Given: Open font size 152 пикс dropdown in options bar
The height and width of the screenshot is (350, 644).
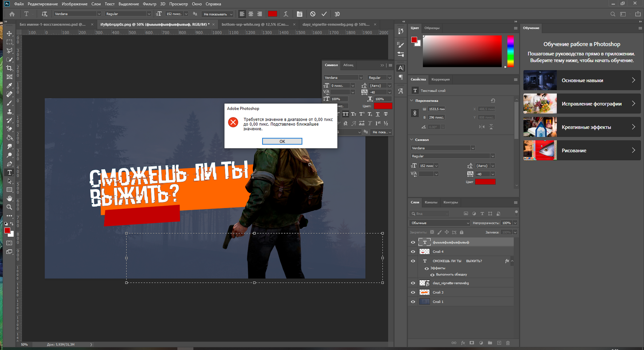Looking at the screenshot, I should click(186, 14).
